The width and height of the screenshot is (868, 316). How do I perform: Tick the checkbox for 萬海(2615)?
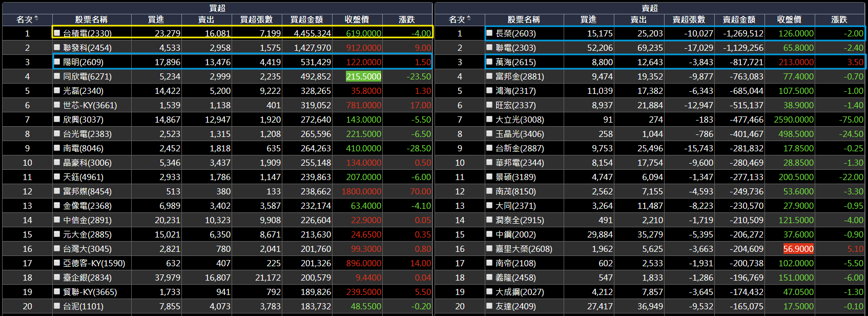click(x=490, y=62)
